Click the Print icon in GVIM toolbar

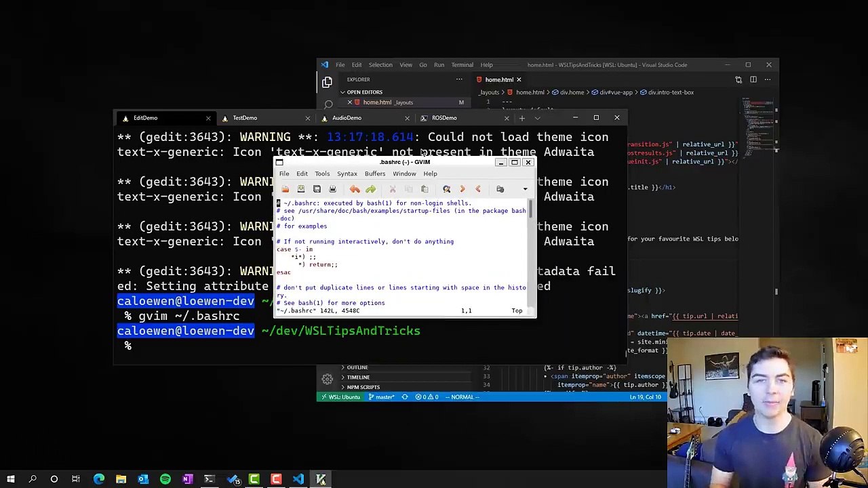pos(332,189)
